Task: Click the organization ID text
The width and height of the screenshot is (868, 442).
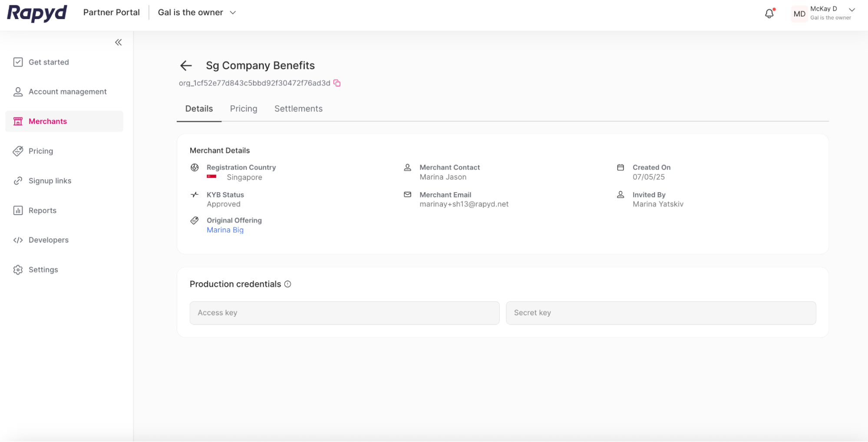Action: coord(254,83)
